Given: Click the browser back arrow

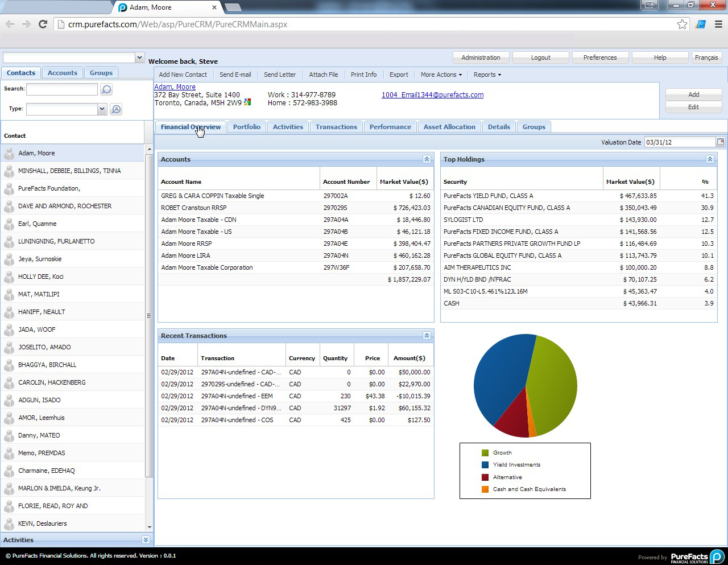Looking at the screenshot, I should point(10,24).
